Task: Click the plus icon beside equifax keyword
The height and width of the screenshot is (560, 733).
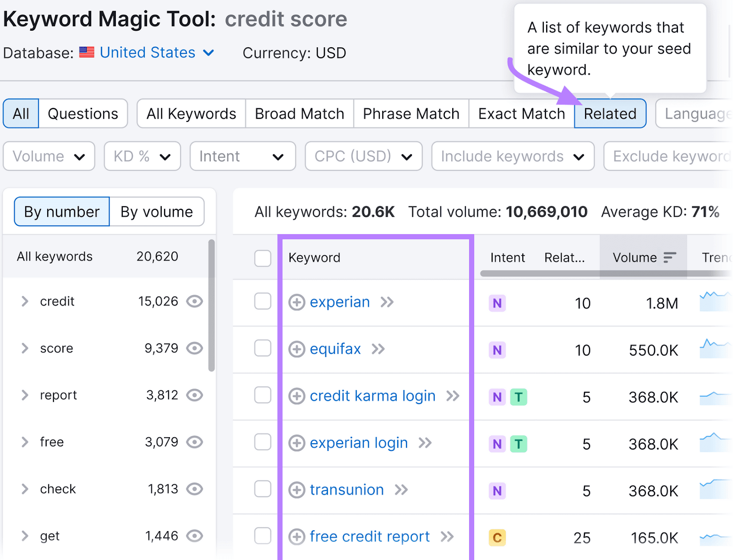Action: pos(296,349)
